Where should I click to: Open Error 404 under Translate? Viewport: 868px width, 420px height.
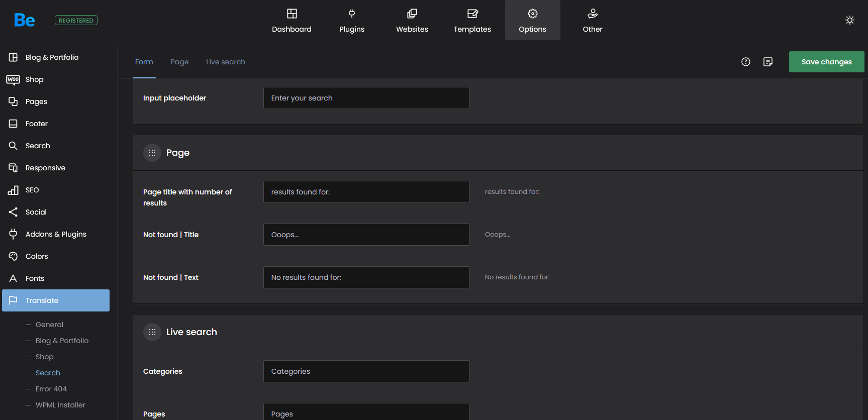click(51, 389)
